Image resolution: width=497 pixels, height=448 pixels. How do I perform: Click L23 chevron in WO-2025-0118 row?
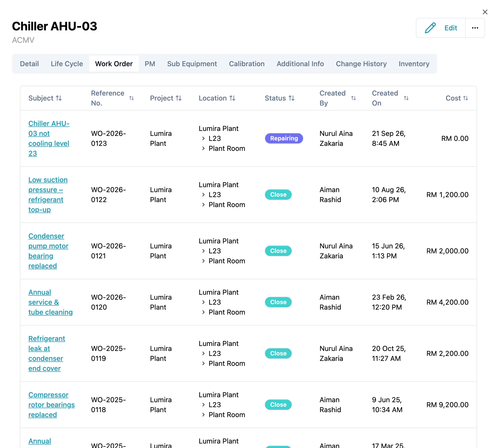coord(203,405)
